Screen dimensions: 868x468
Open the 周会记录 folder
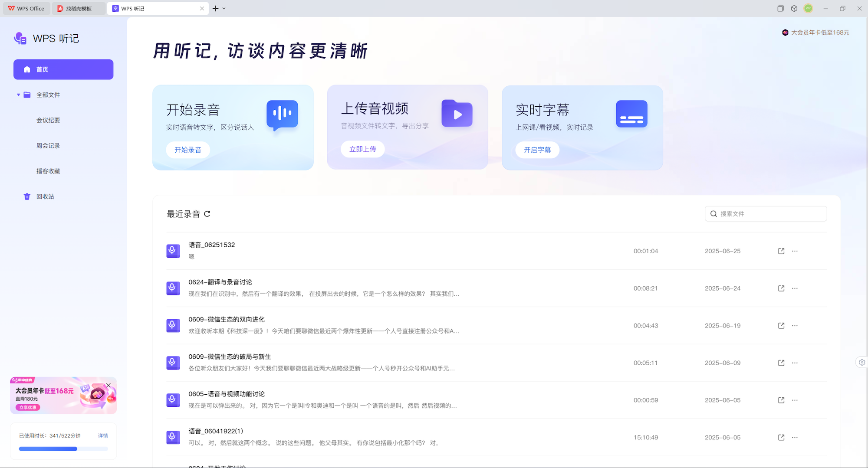click(x=48, y=146)
